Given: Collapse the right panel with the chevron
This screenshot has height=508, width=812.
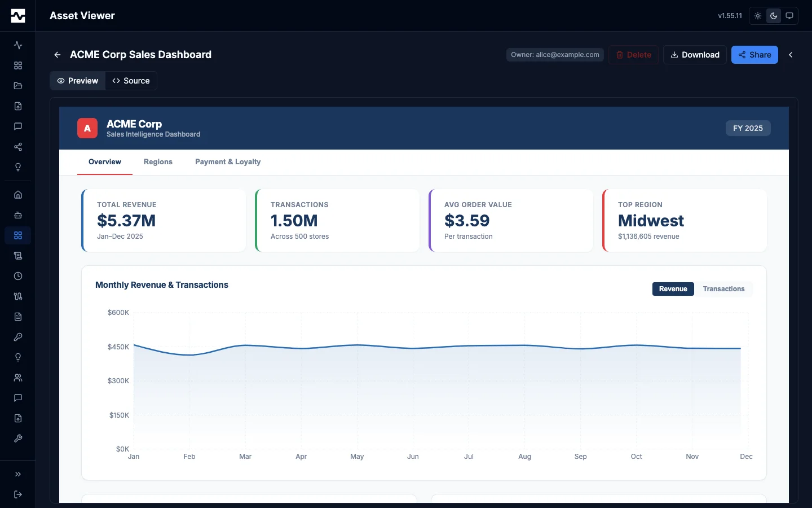Looking at the screenshot, I should pyautogui.click(x=791, y=55).
